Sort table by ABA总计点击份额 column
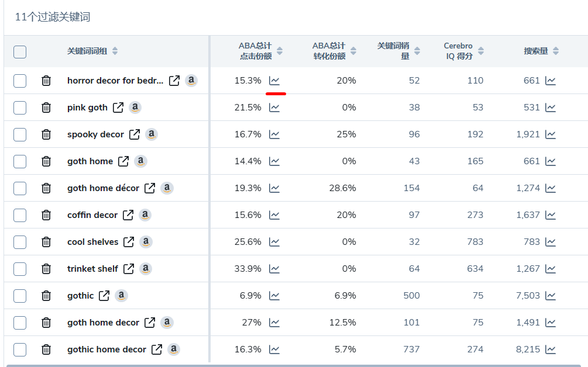This screenshot has height=367, width=588. coord(280,51)
